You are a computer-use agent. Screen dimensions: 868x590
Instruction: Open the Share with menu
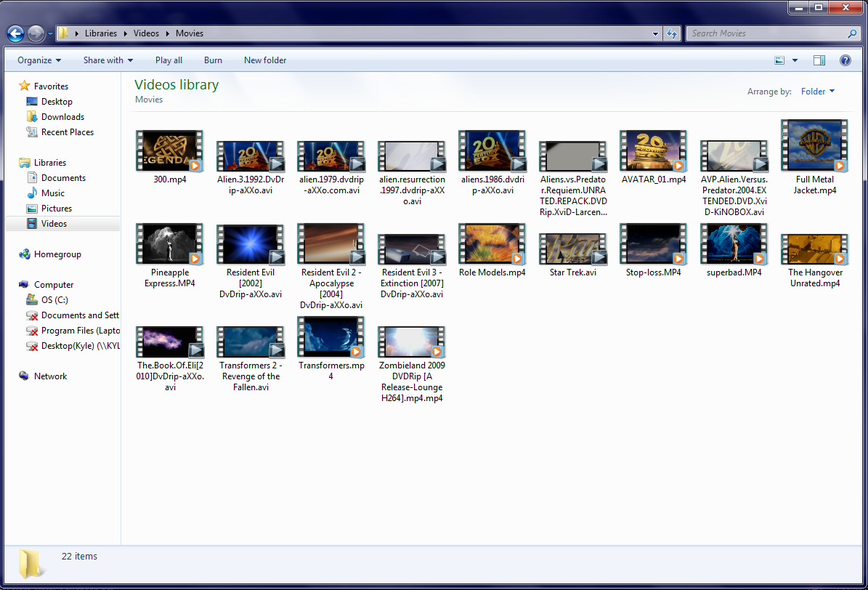[108, 60]
